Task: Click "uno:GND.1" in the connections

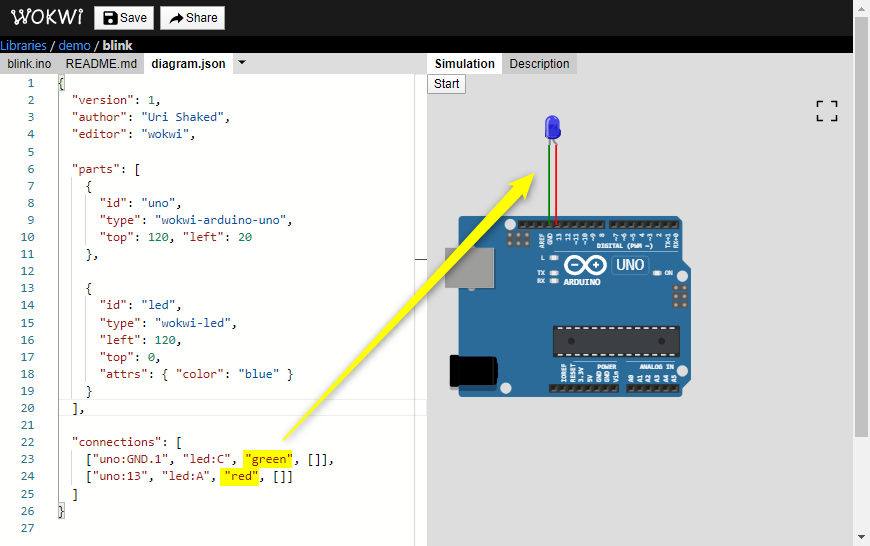Action: click(x=130, y=459)
